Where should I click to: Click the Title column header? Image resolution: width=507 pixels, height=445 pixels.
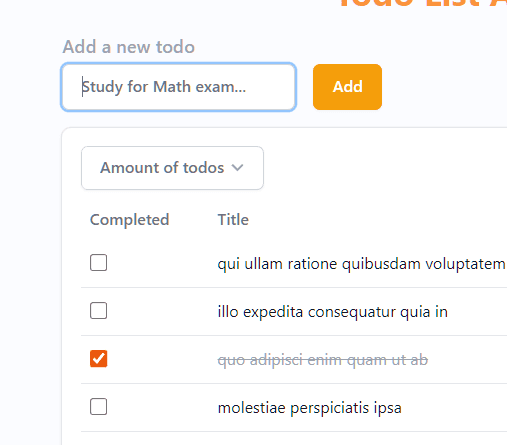pos(233,220)
